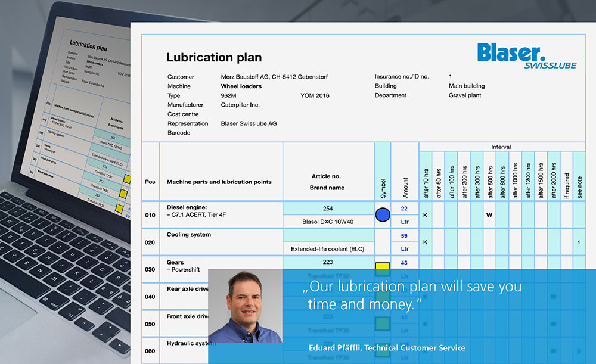596x364 pixels.
Task: Click '– C7.1 ACERT, Tier 4F' text
Action: coord(196,214)
